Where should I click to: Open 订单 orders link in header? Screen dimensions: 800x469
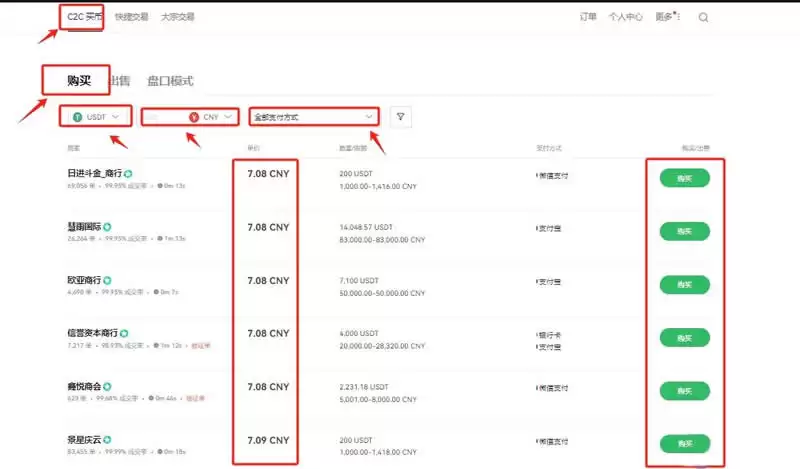(589, 17)
